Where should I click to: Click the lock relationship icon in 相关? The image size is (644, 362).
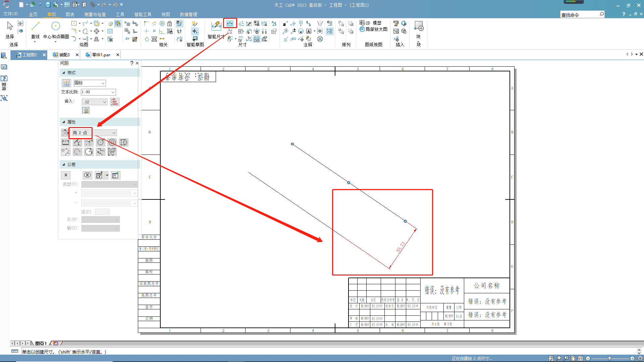coord(170,23)
